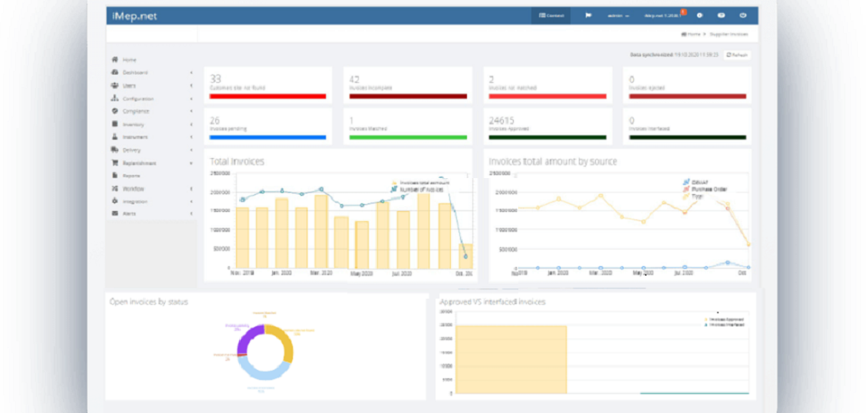The width and height of the screenshot is (868, 413).
Task: Click the Refresh button
Action: [738, 55]
